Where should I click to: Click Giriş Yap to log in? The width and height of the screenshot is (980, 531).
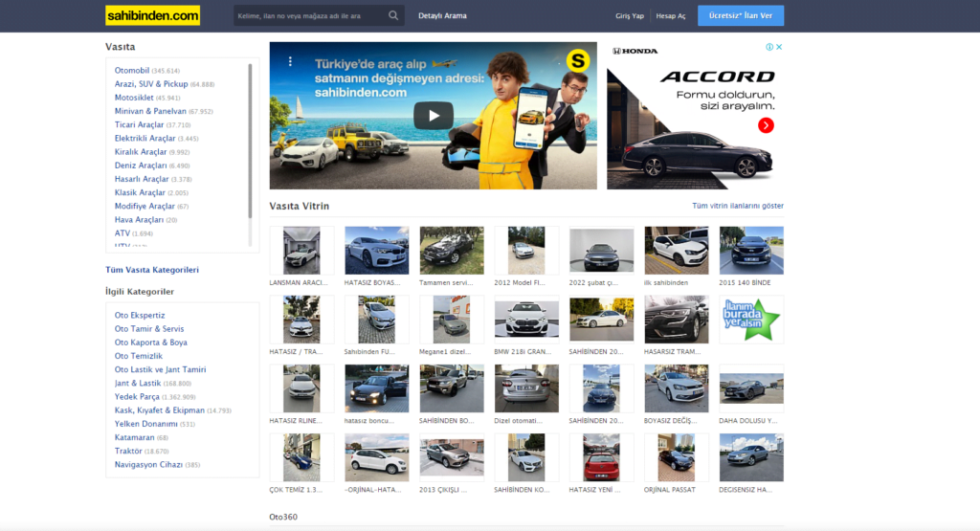[630, 16]
